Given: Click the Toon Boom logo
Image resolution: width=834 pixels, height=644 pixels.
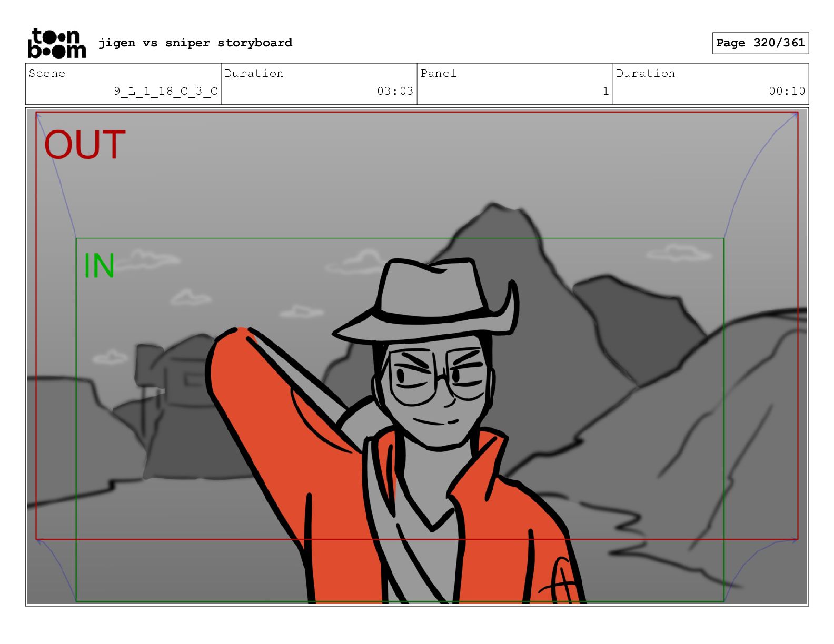Looking at the screenshot, I should (56, 43).
